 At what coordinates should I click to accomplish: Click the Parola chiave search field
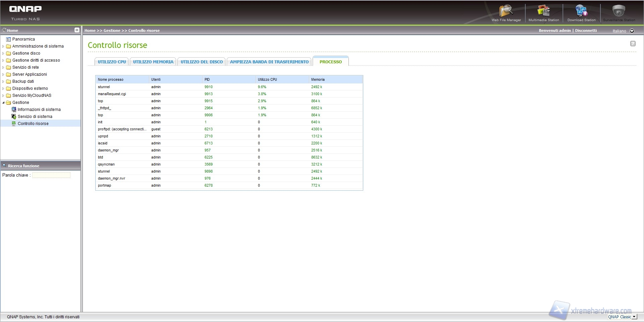click(x=51, y=175)
